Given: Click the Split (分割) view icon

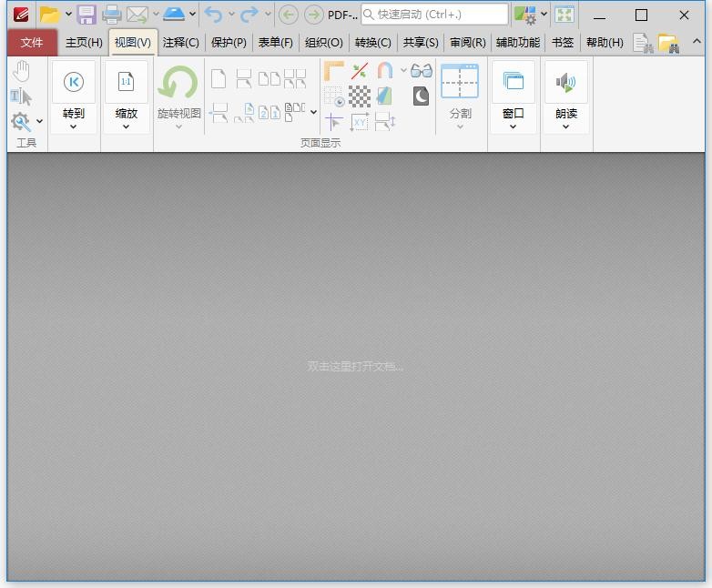Looking at the screenshot, I should pyautogui.click(x=460, y=81).
